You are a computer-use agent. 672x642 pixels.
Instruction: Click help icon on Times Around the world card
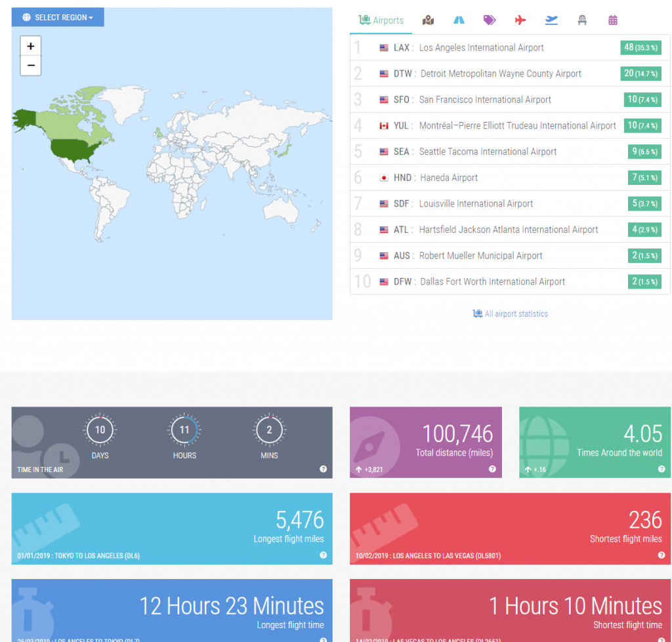click(661, 469)
